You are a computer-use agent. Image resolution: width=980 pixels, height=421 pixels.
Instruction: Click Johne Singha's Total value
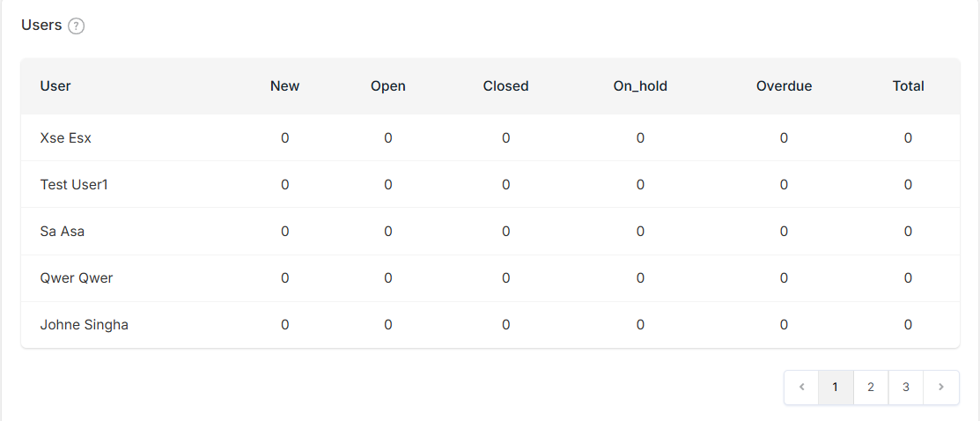click(x=908, y=325)
